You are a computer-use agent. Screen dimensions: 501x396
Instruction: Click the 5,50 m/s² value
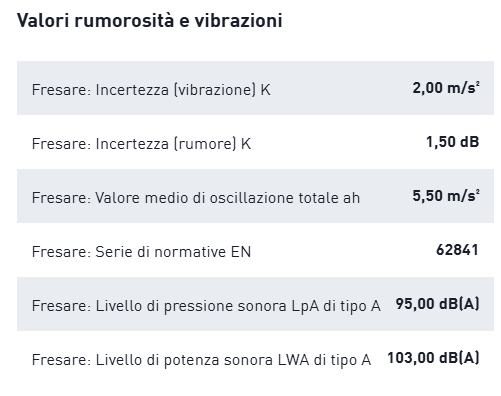446,196
